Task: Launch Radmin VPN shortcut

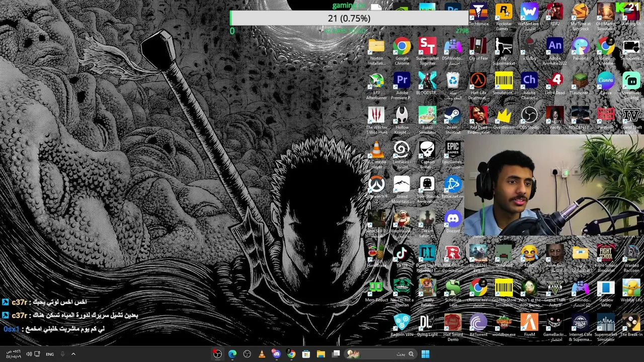Action: coord(402,326)
